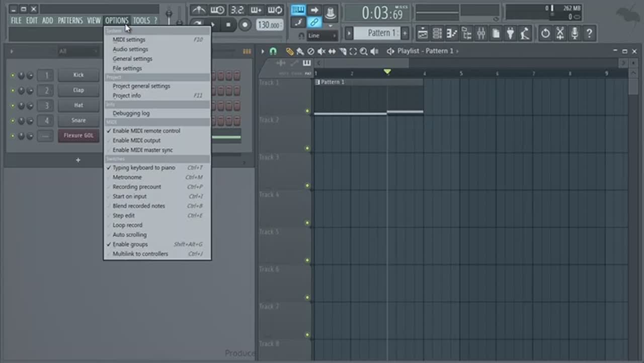Toggle the Playlist magnet snap icon
The width and height of the screenshot is (644, 363).
point(273,51)
